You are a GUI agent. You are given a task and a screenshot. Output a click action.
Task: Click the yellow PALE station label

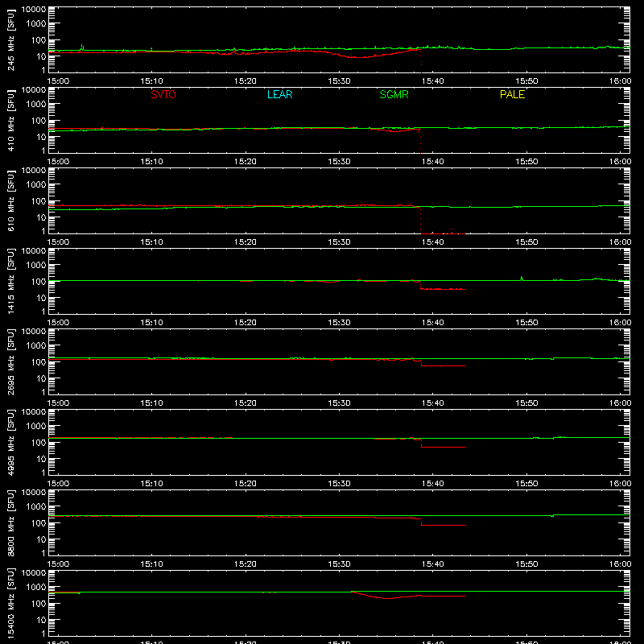pyautogui.click(x=512, y=94)
